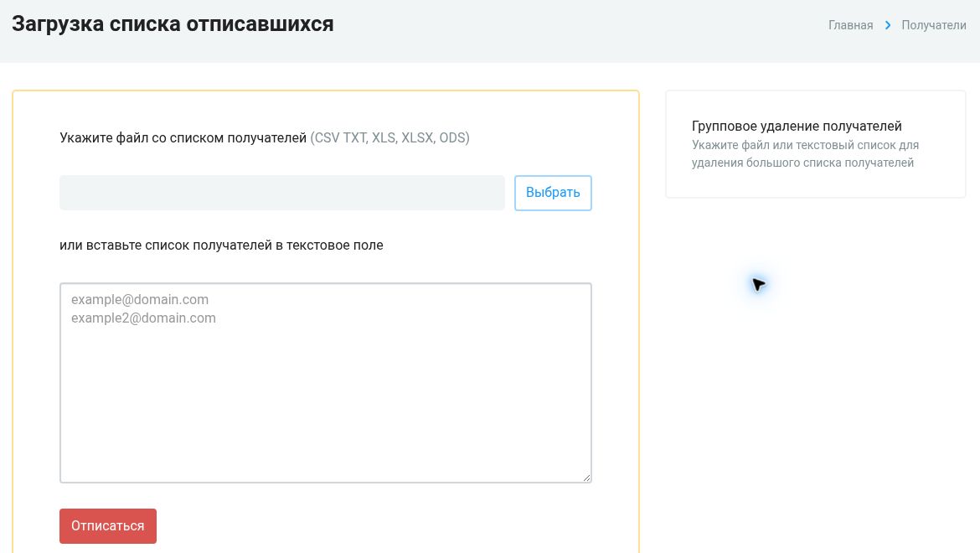The image size is (980, 553).
Task: Open the Главная breadcrumb link
Action: tap(851, 25)
